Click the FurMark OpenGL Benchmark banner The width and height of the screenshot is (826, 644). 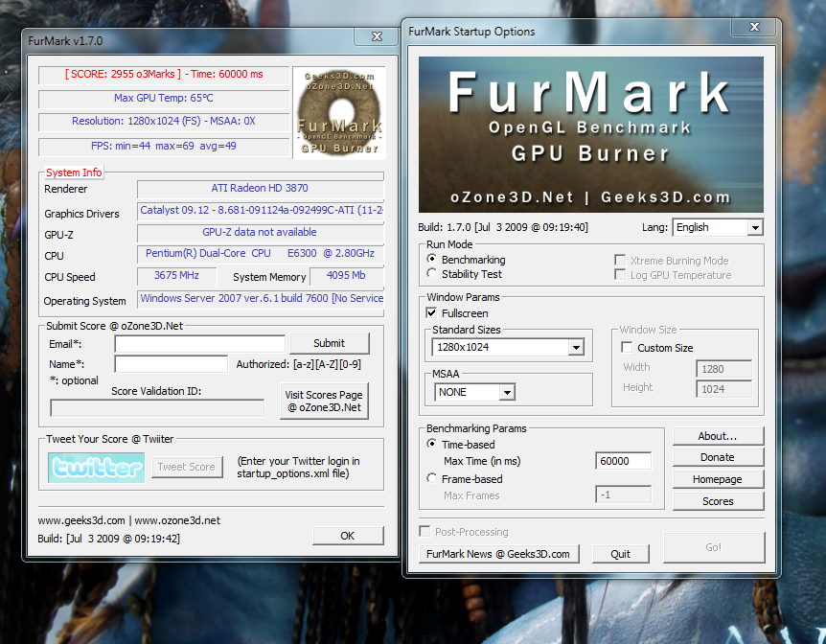click(x=590, y=134)
